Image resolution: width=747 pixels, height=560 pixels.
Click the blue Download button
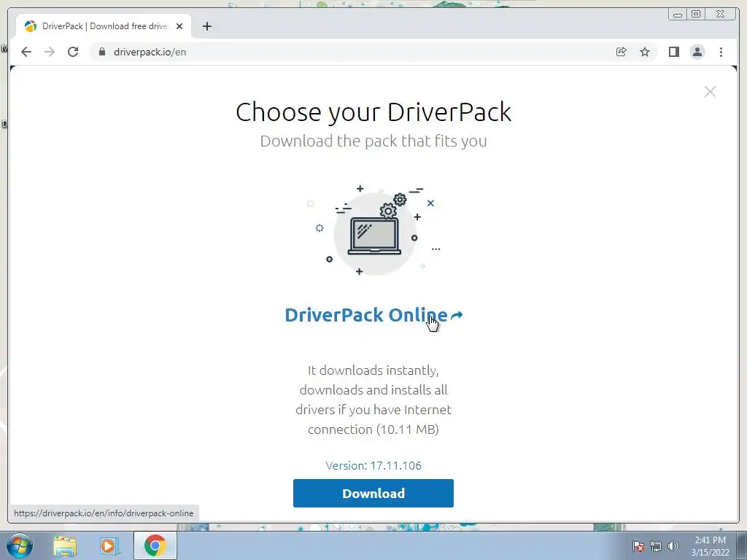pos(373,494)
